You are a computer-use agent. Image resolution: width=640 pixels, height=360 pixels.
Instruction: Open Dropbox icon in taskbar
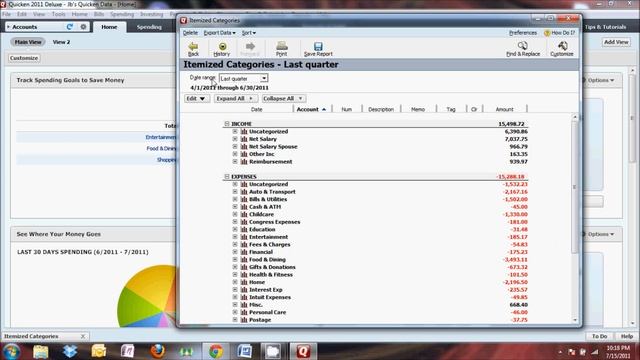pyautogui.click(x=70, y=351)
